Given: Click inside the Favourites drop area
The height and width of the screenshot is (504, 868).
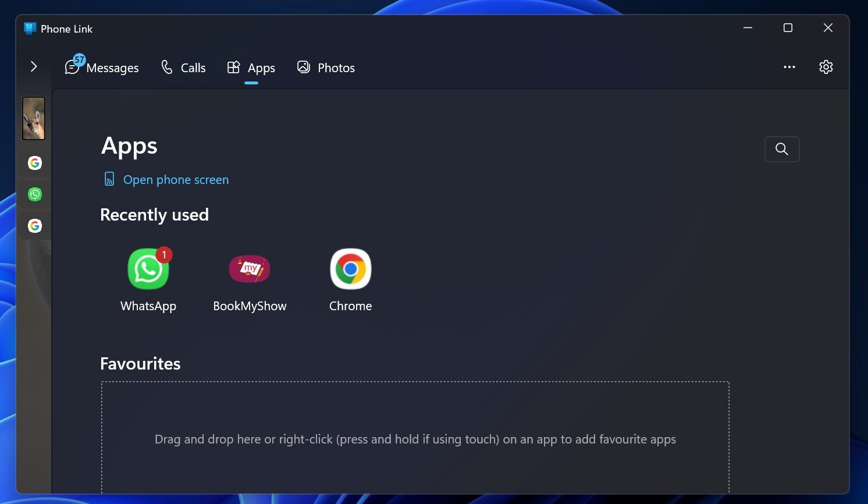Looking at the screenshot, I should click(x=415, y=439).
